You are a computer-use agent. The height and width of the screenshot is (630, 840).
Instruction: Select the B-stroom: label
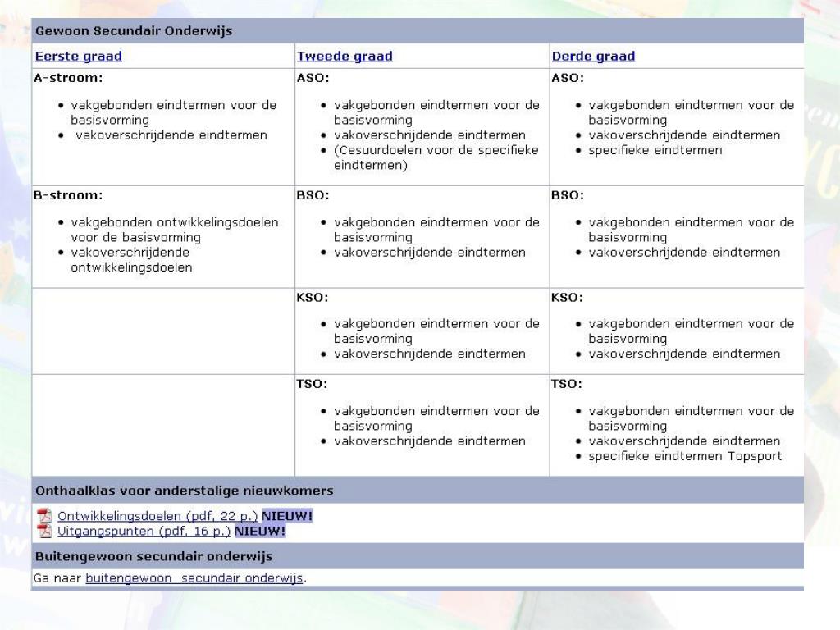coord(68,195)
